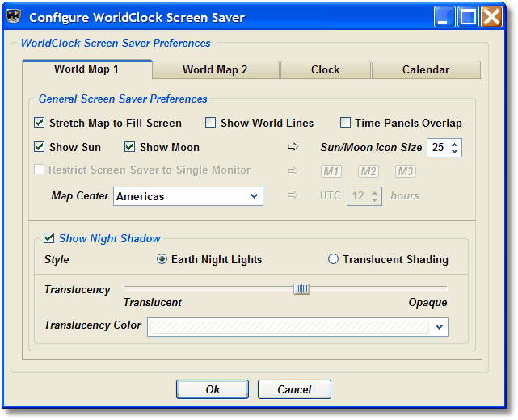Click the 'Translucent' label under the slider
Image resolution: width=518 pixels, height=420 pixels.
pos(153,302)
